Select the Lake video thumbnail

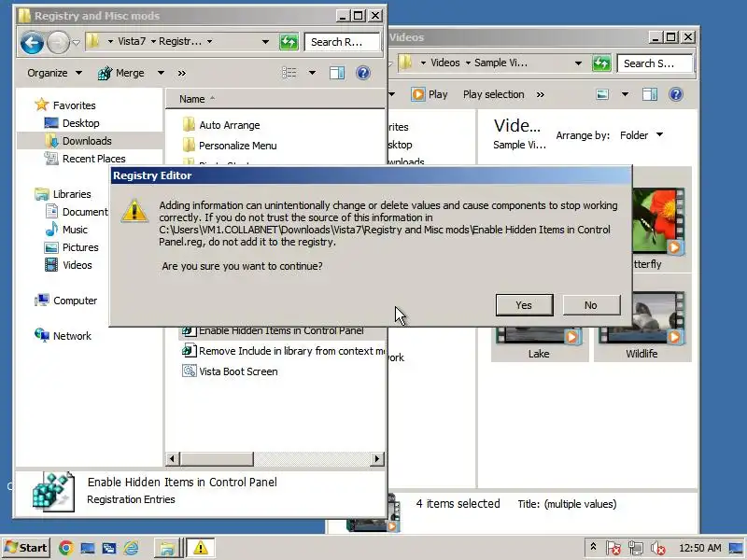(x=539, y=343)
